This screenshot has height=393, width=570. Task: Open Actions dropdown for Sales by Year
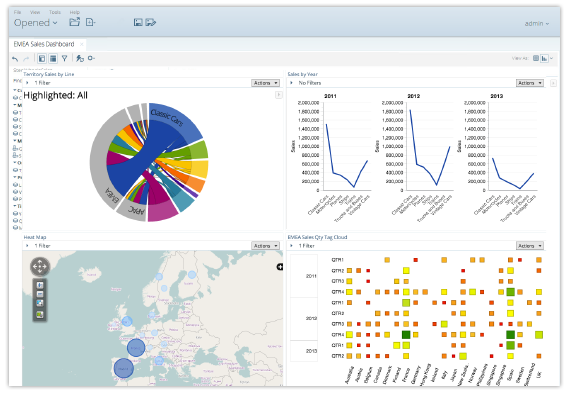pos(530,83)
